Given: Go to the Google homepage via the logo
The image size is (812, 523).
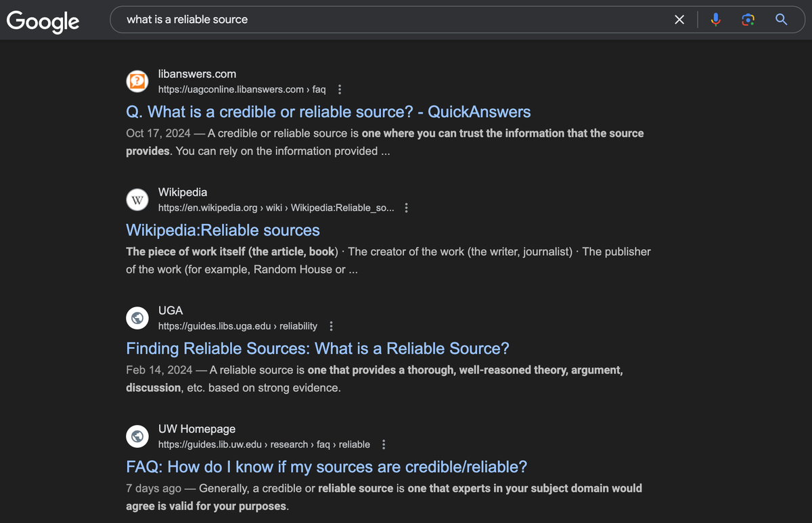Looking at the screenshot, I should 42,21.
